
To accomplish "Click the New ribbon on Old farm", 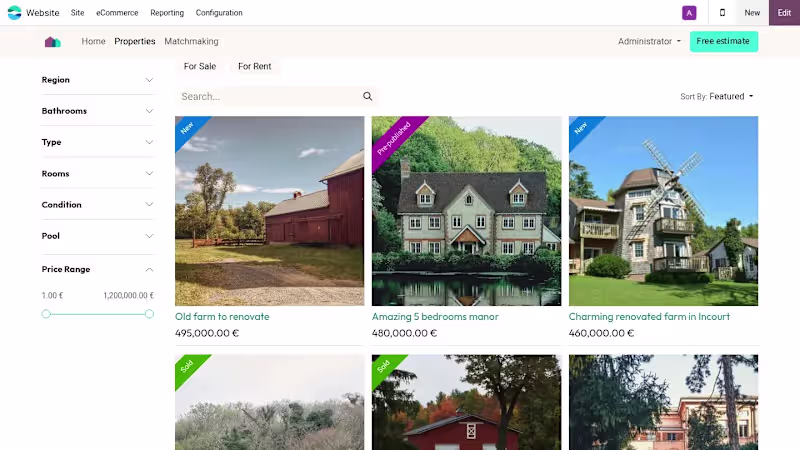I will coord(187,128).
